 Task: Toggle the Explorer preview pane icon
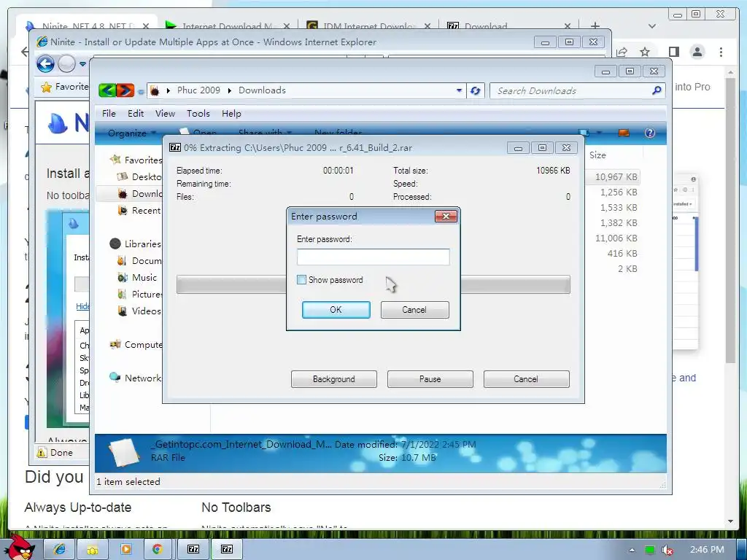click(x=624, y=133)
